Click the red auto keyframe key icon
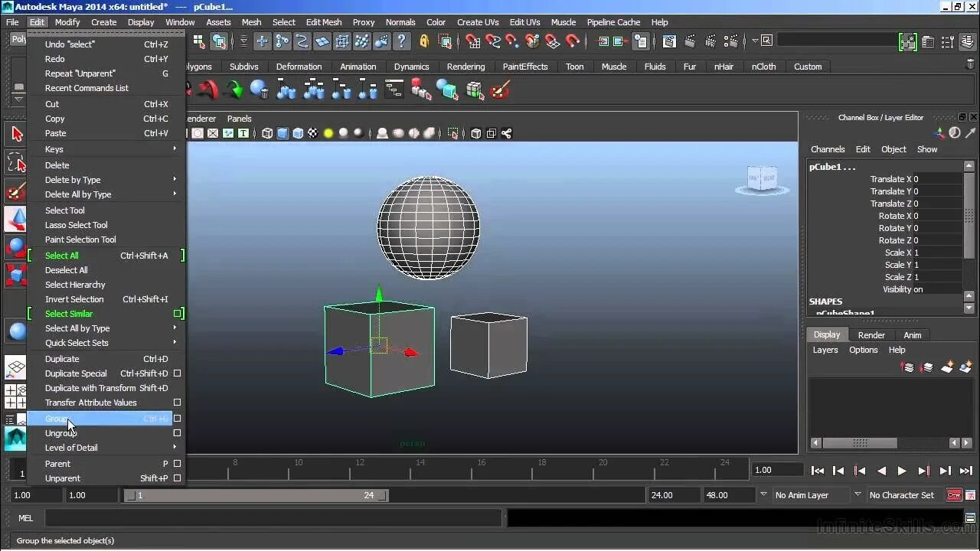The height and width of the screenshot is (551, 980). 954,495
